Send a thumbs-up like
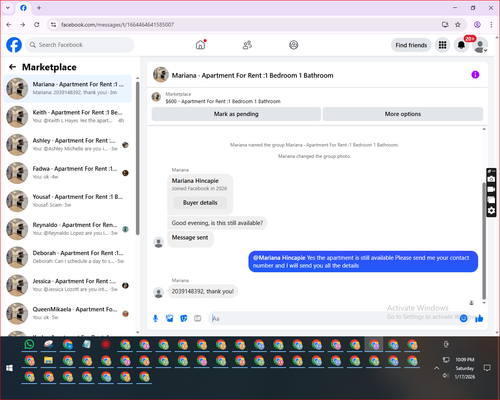Viewport: 500px width, 400px height. (x=479, y=319)
